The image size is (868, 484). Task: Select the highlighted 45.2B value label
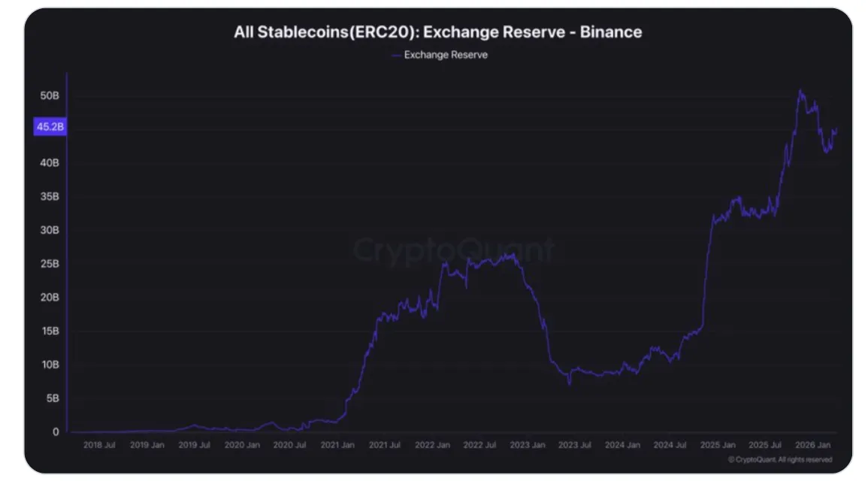[x=50, y=127]
